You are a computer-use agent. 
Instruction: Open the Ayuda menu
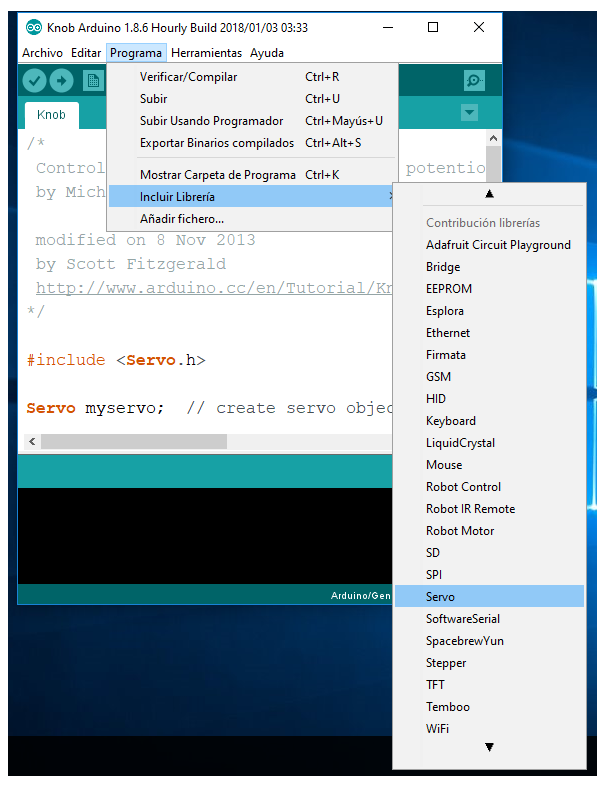(267, 53)
